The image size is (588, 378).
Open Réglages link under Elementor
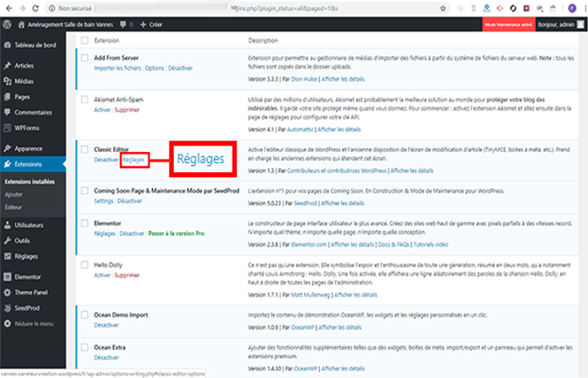point(105,234)
